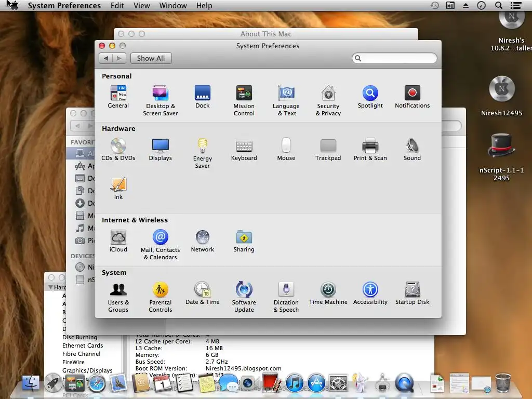Open the Mouse preferences pane

pos(286,149)
